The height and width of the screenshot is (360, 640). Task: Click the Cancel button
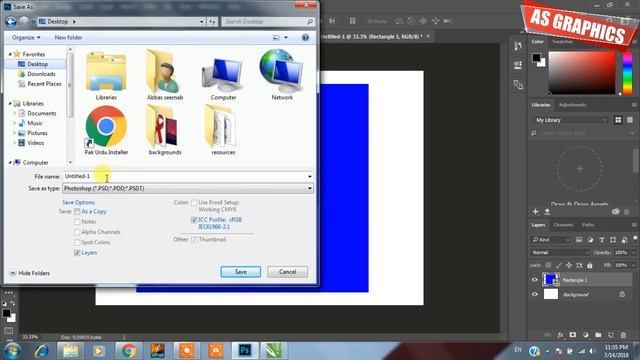pos(287,272)
